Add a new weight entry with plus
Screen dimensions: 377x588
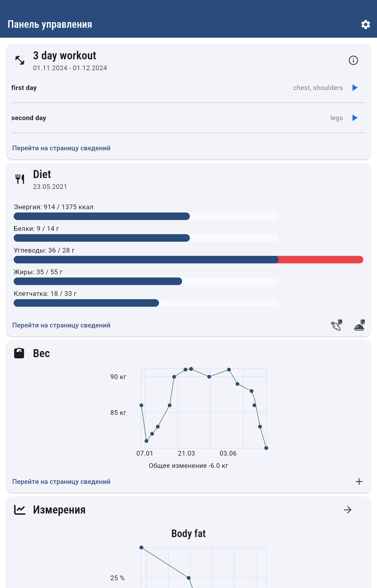359,482
